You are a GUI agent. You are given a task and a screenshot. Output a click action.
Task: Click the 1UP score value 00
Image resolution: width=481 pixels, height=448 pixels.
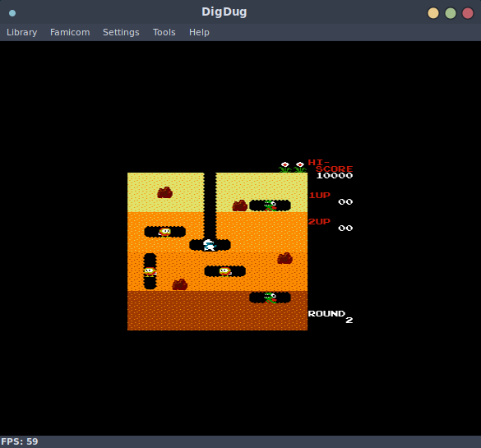click(345, 201)
